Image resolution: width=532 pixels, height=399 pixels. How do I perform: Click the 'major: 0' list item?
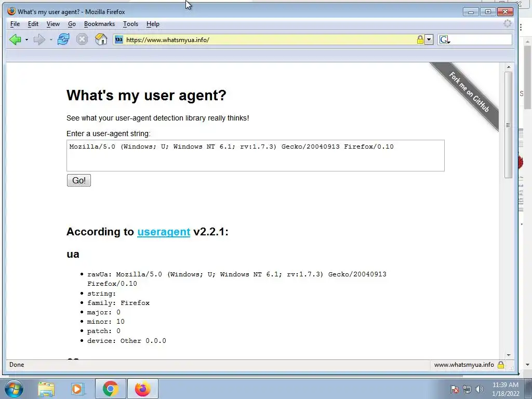[103, 312]
